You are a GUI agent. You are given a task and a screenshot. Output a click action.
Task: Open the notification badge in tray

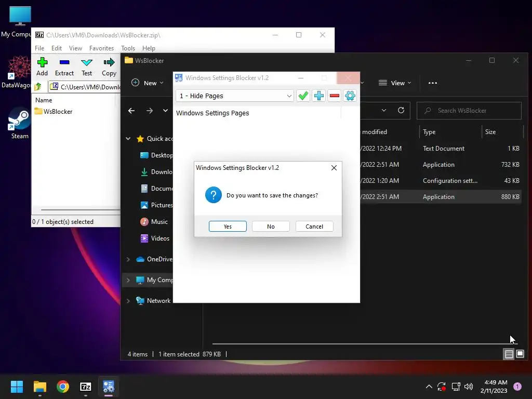click(x=517, y=387)
